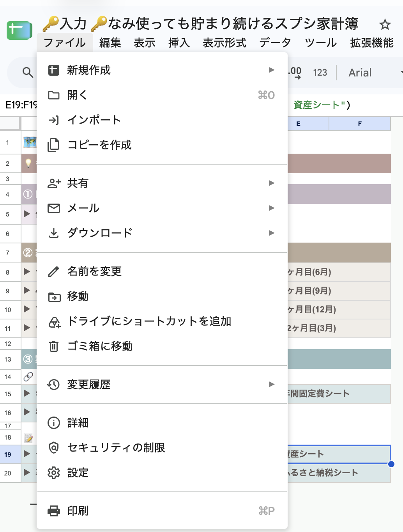Click the notepad emoji in row 18
403x532 pixels.
28,438
